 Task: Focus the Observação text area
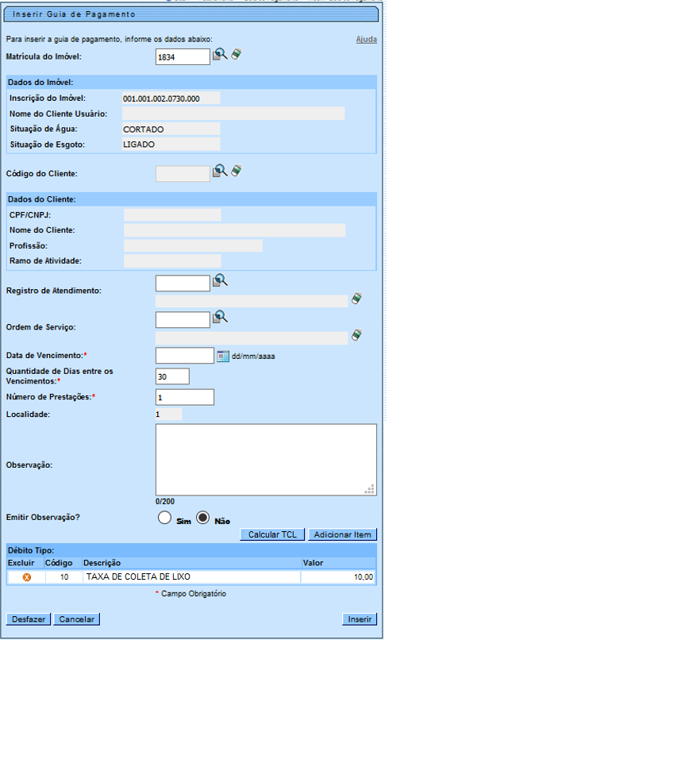[266, 460]
